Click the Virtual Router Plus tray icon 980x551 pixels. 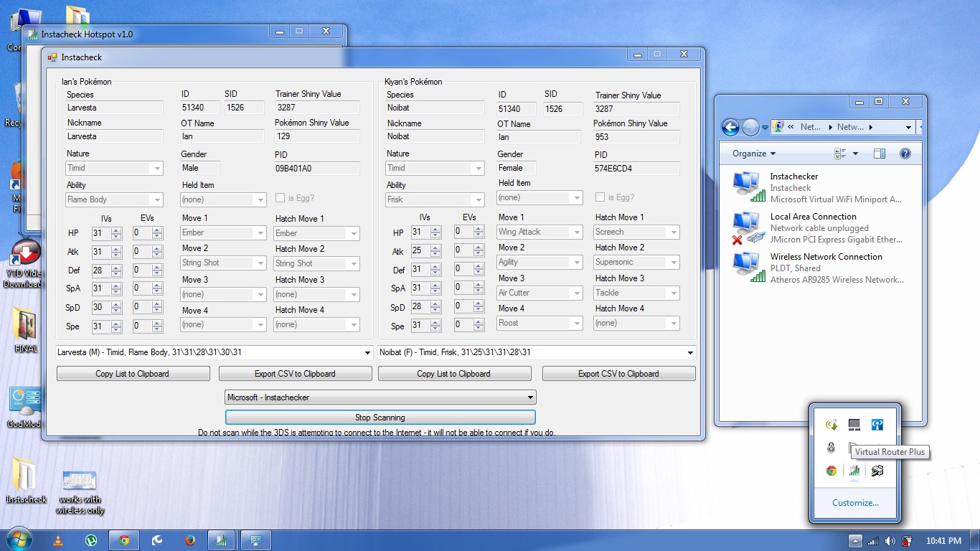tap(854, 471)
